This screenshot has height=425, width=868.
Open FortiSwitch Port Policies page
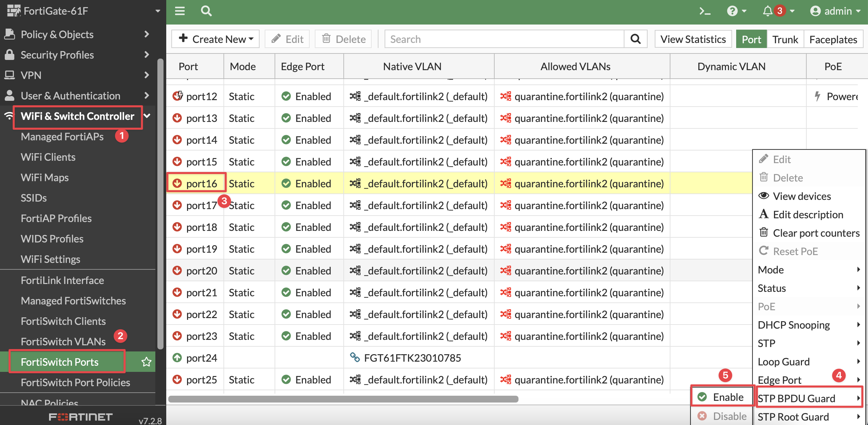pos(75,382)
